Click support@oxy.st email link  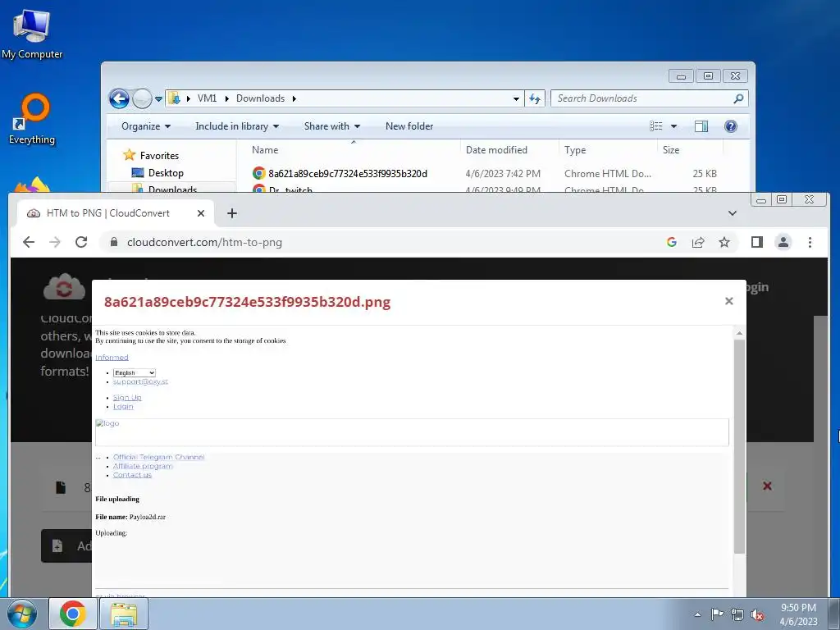[x=140, y=381]
